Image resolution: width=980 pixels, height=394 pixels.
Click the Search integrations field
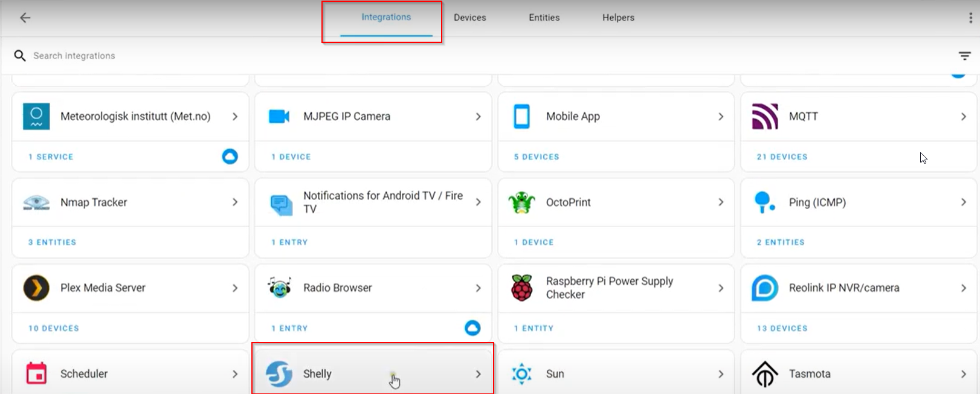coord(242,56)
